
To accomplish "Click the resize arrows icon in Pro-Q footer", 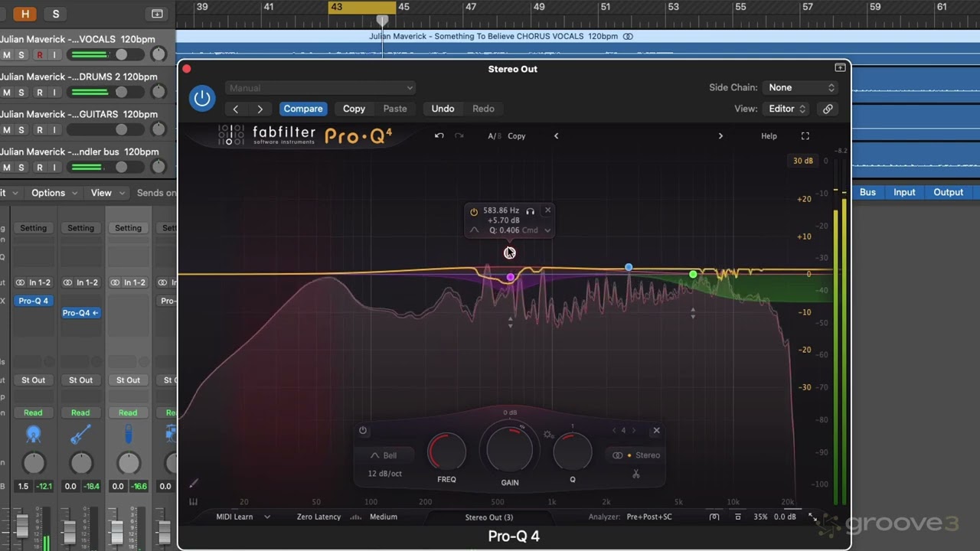I will (x=813, y=517).
